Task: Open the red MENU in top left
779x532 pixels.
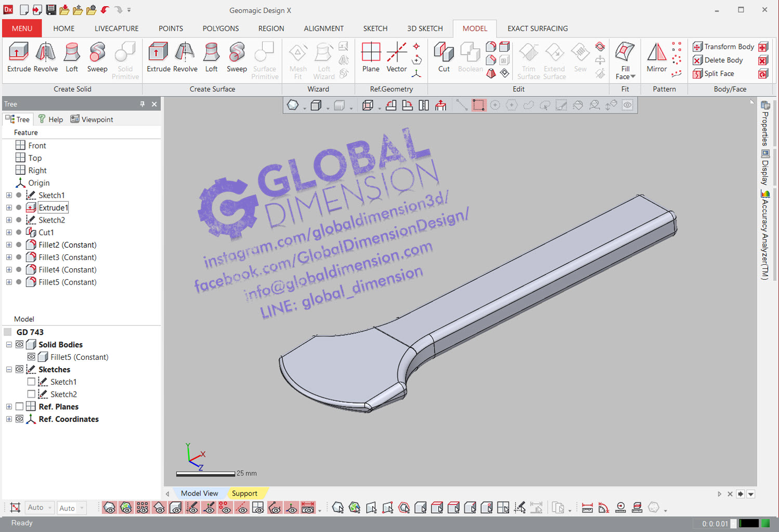Action: pyautogui.click(x=21, y=28)
